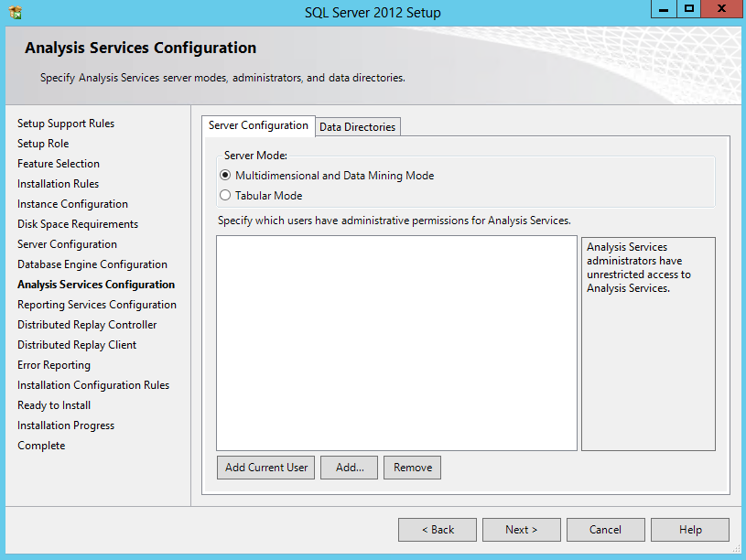
Task: Click the Remove button
Action: click(413, 468)
